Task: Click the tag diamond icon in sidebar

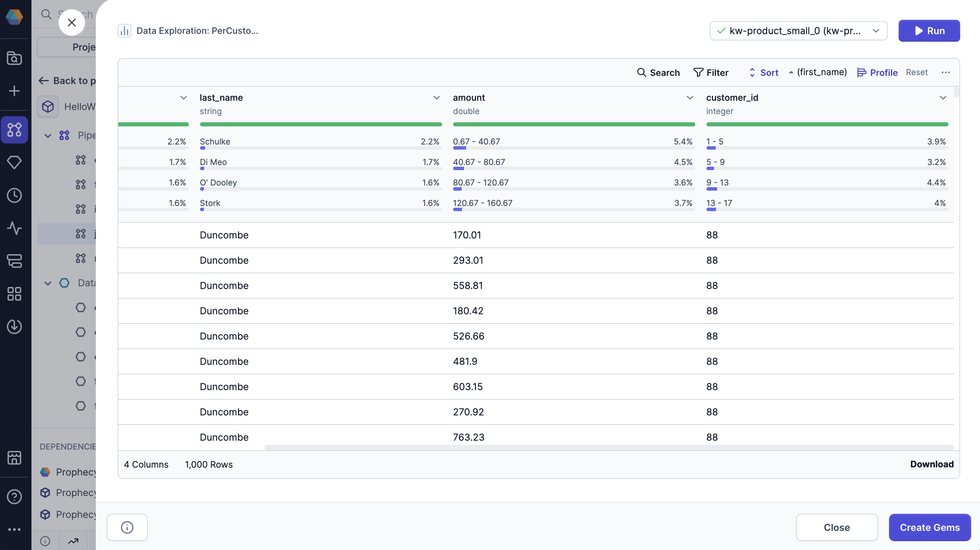Action: (x=14, y=162)
